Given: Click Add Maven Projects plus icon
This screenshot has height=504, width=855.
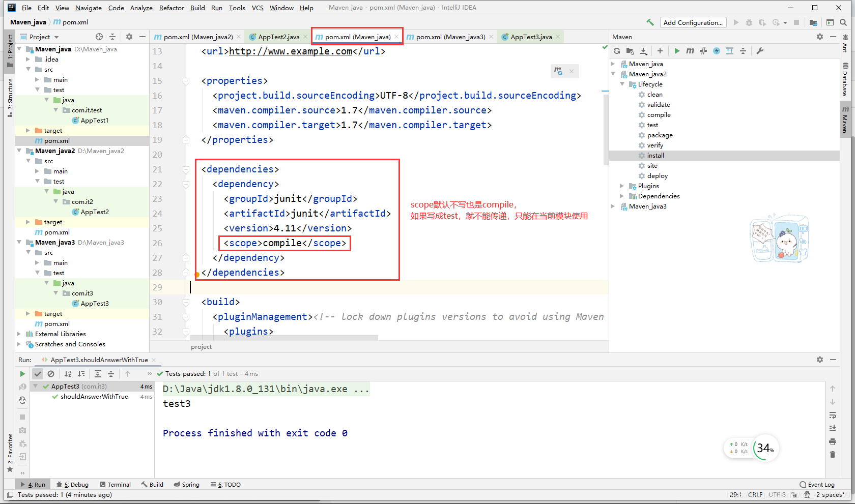Looking at the screenshot, I should [x=660, y=51].
